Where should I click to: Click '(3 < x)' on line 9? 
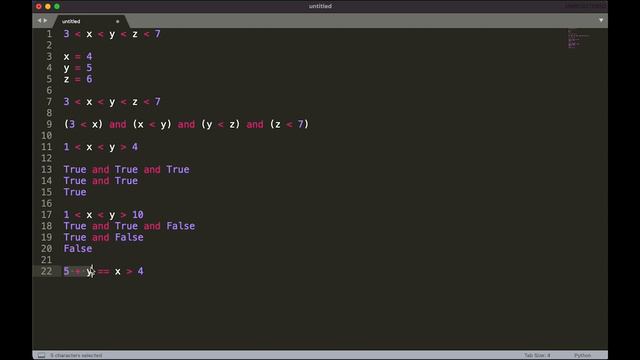tap(83, 124)
